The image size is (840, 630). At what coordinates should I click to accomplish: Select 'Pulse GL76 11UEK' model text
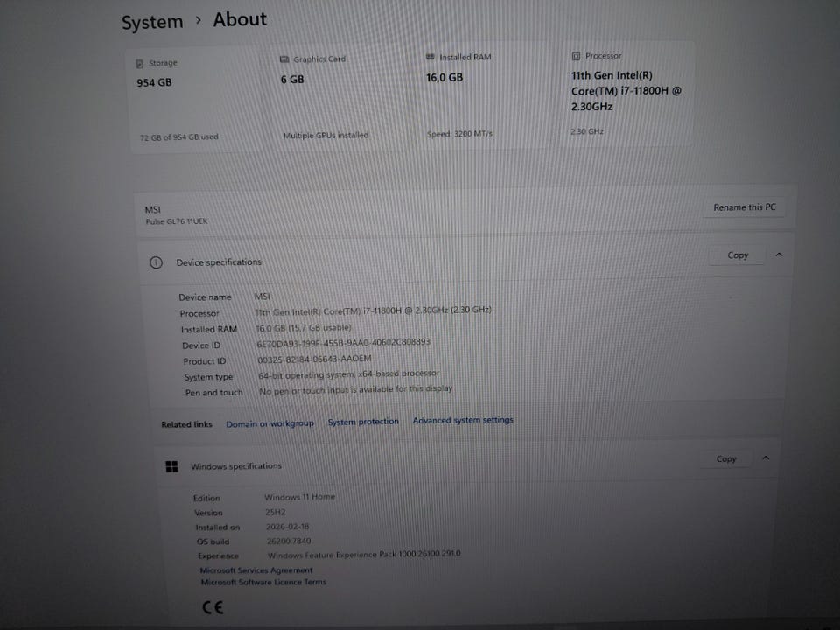point(176,221)
